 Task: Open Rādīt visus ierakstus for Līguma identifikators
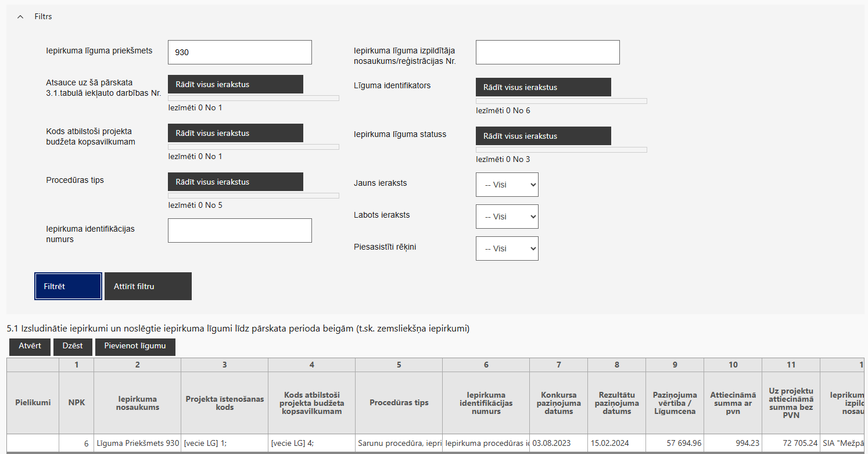tap(543, 87)
